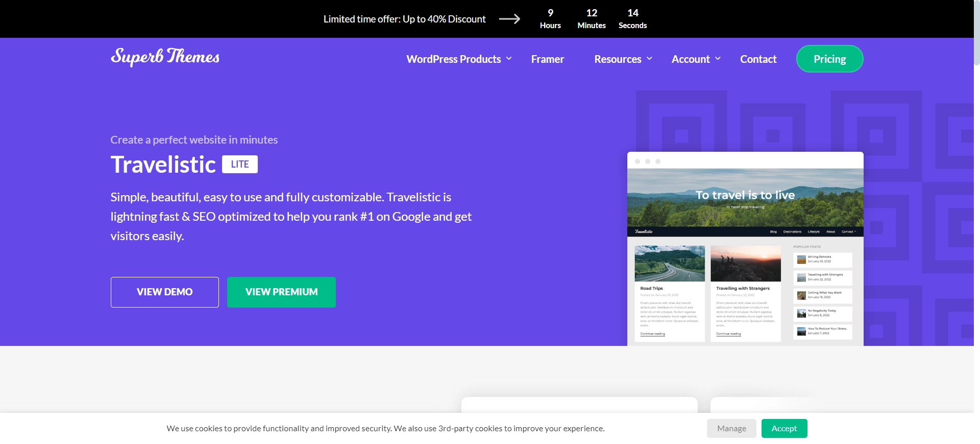Image resolution: width=980 pixels, height=444 pixels.
Task: Expand the Account menu chevron
Action: pyautogui.click(x=718, y=59)
